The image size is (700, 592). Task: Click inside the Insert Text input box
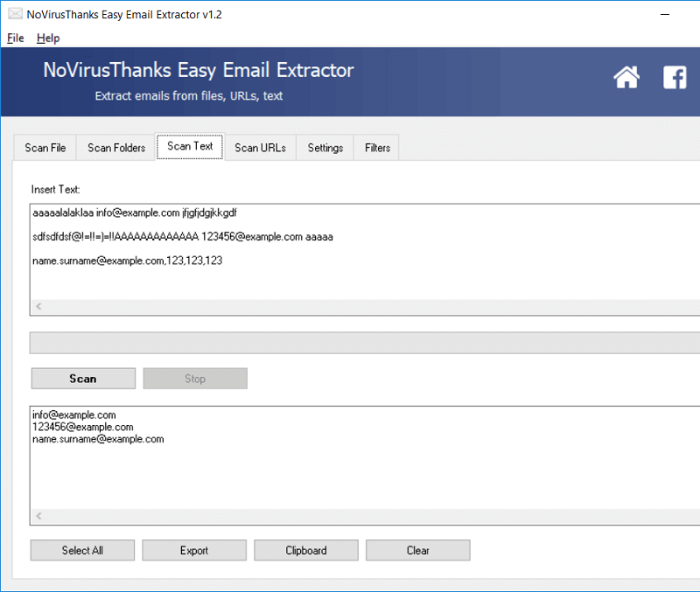(x=365, y=260)
